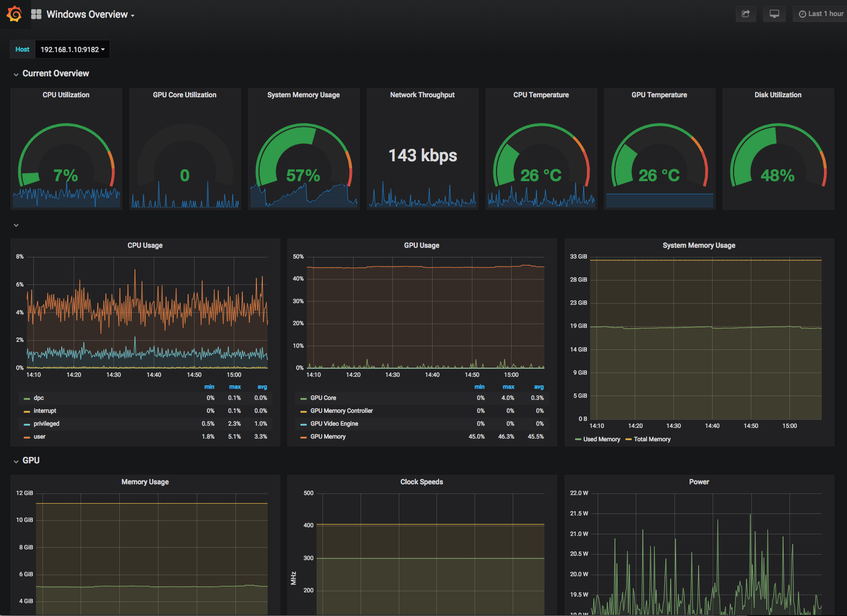Viewport: 847px width, 616px height.
Task: Sort CPU Usage legend by max column
Action: [x=235, y=387]
